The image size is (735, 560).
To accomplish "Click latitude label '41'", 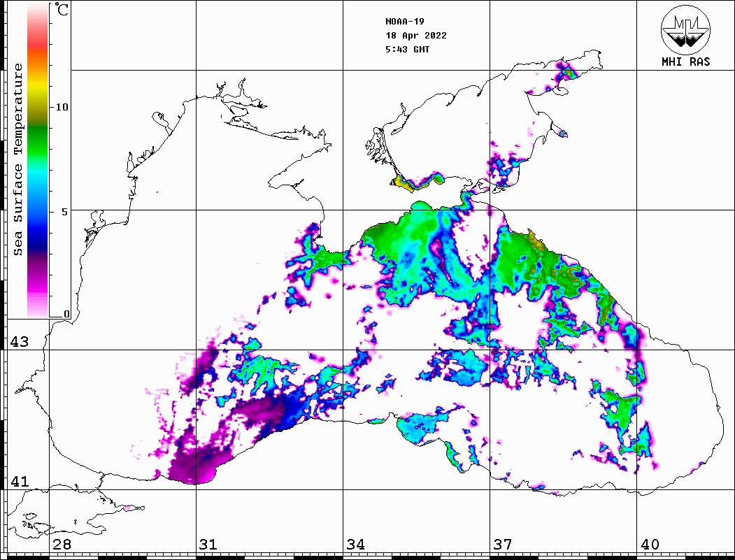I will click(x=20, y=481).
